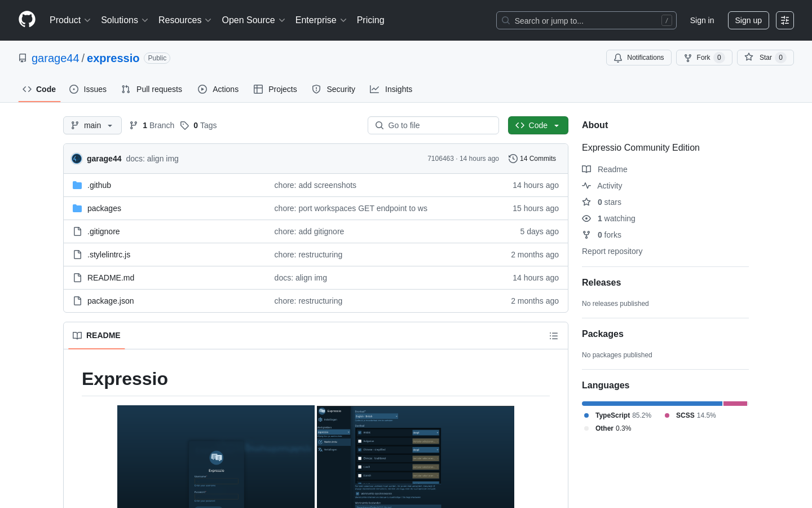Open commit hash 7106463
Image resolution: width=812 pixels, height=508 pixels.
(x=440, y=159)
